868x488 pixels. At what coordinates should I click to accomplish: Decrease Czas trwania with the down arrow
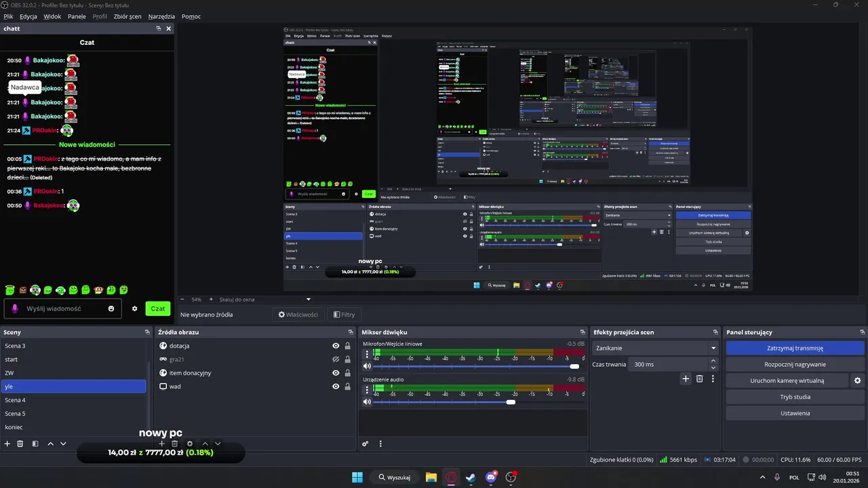pos(713,367)
